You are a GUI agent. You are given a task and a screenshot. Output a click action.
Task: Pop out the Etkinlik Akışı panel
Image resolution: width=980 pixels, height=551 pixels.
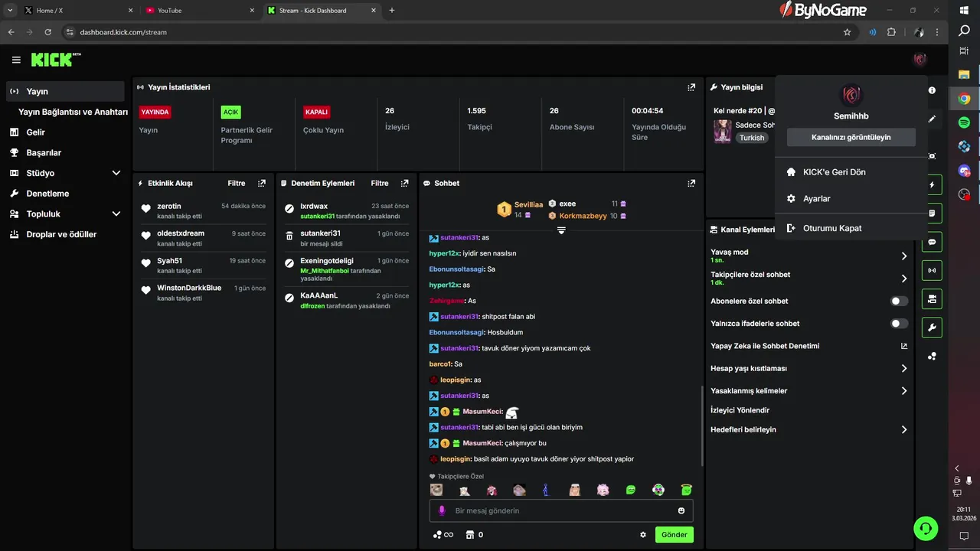(262, 184)
